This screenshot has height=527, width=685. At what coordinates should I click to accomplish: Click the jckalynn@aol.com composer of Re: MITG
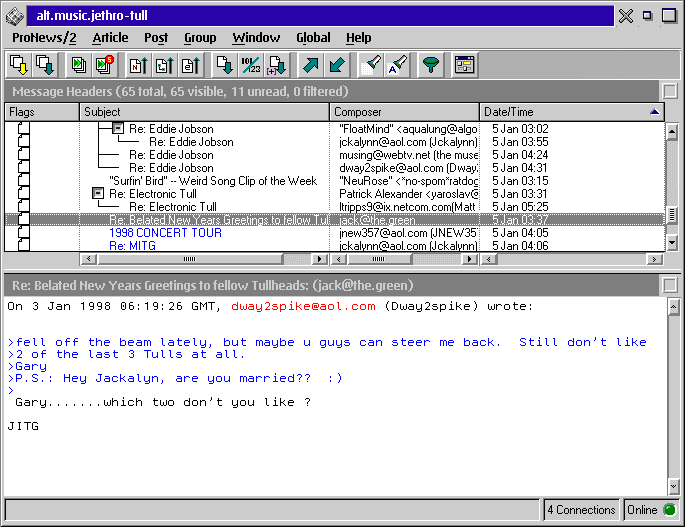pos(408,246)
